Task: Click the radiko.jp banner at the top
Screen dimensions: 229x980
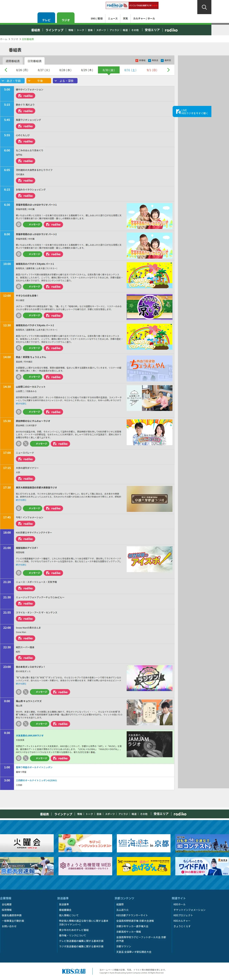Action: click(132, 5)
